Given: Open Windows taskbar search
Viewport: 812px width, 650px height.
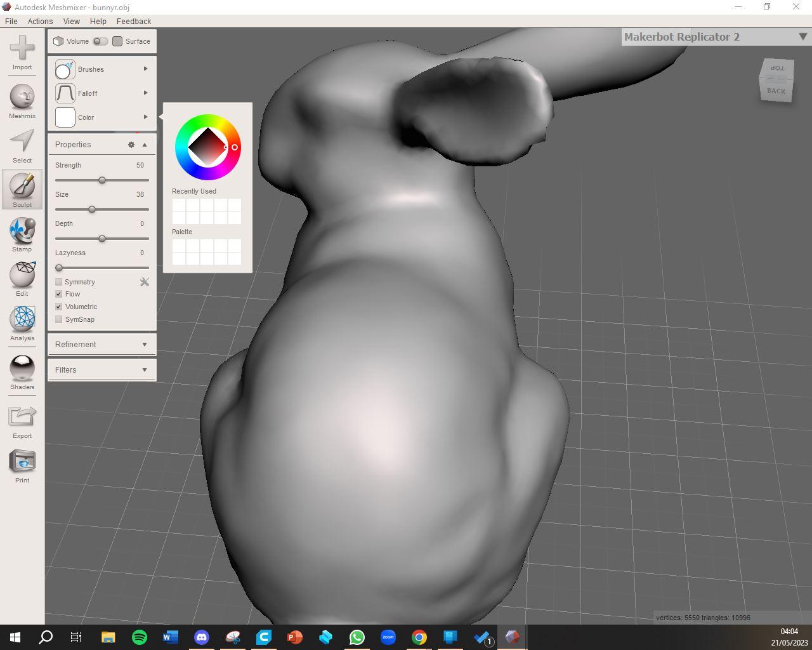Looking at the screenshot, I should coord(46,637).
